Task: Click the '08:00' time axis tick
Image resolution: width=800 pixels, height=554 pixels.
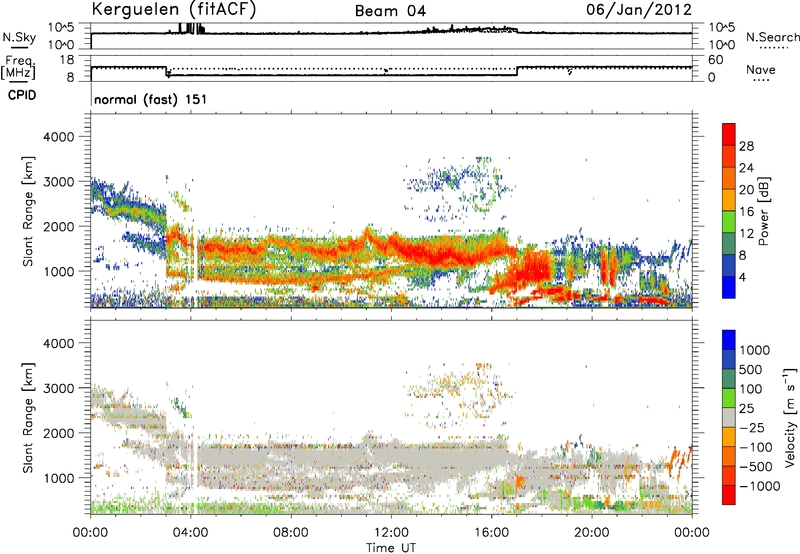Action: pyautogui.click(x=291, y=533)
